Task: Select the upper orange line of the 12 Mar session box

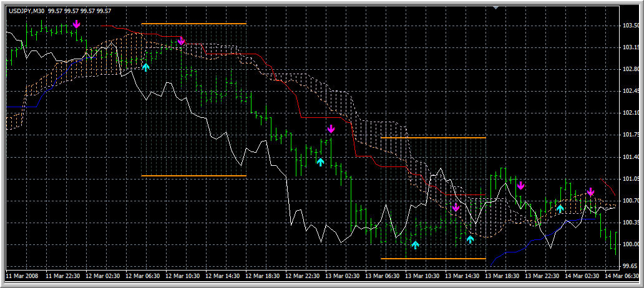Action: [x=193, y=24]
